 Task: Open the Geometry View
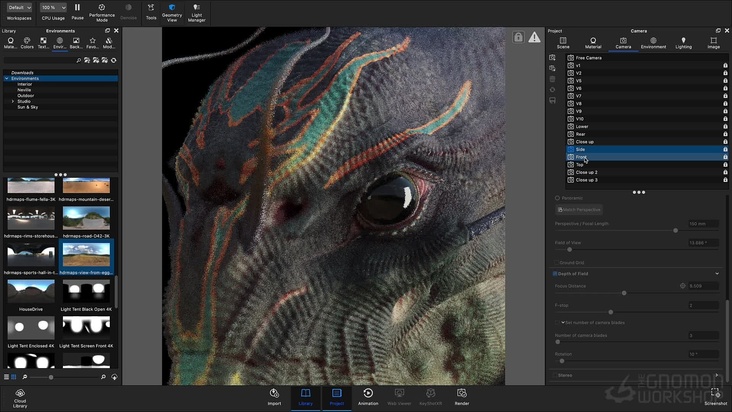tap(172, 8)
